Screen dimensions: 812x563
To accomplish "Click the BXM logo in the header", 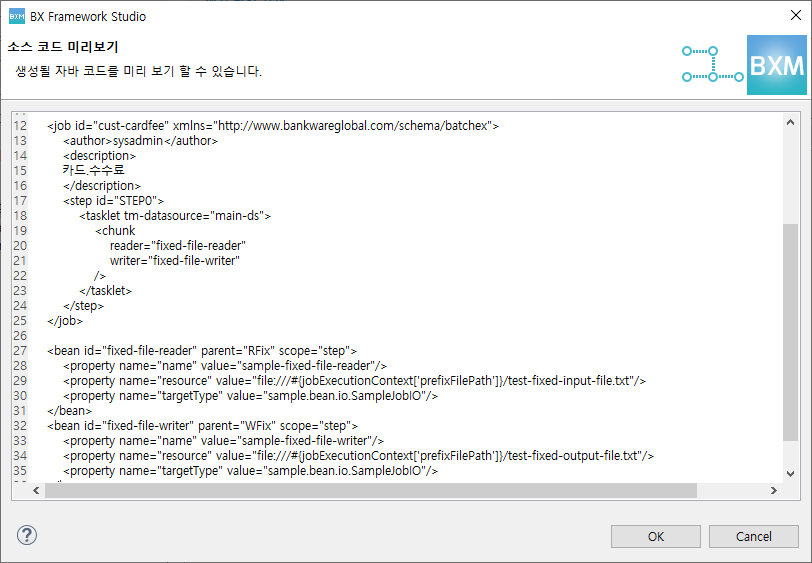I will [x=776, y=65].
